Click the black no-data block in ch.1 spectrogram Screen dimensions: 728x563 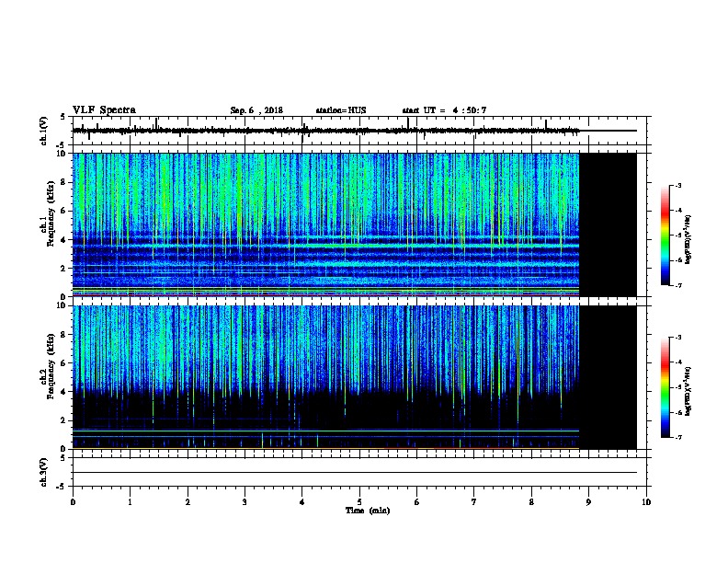tap(608, 224)
